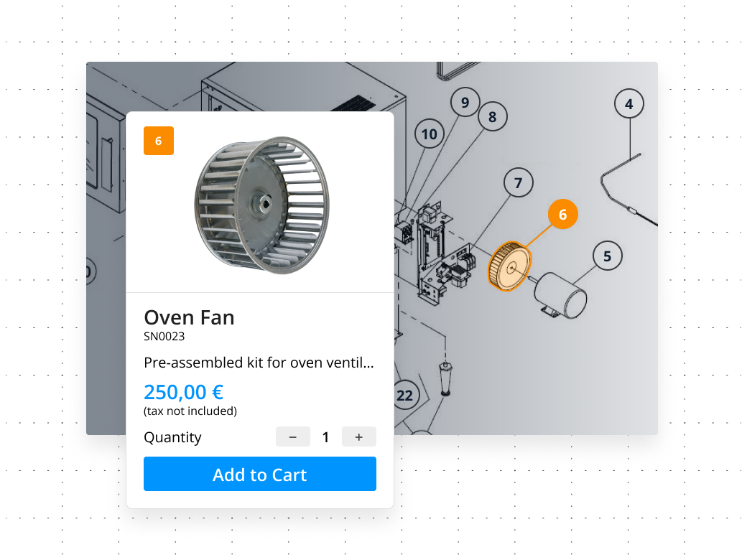Select part callout number 4
The height and width of the screenshot is (560, 747).
629,104
